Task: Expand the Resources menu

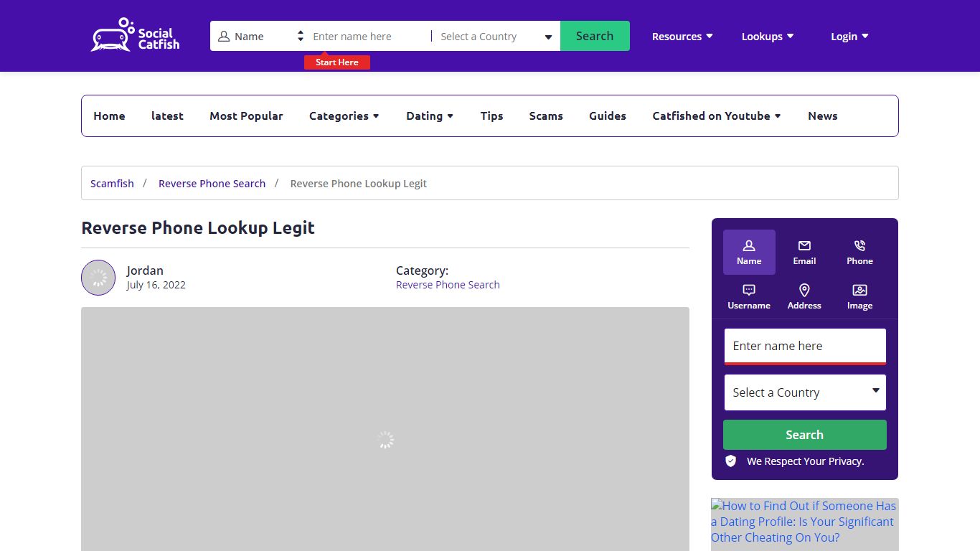Action: [x=682, y=37]
